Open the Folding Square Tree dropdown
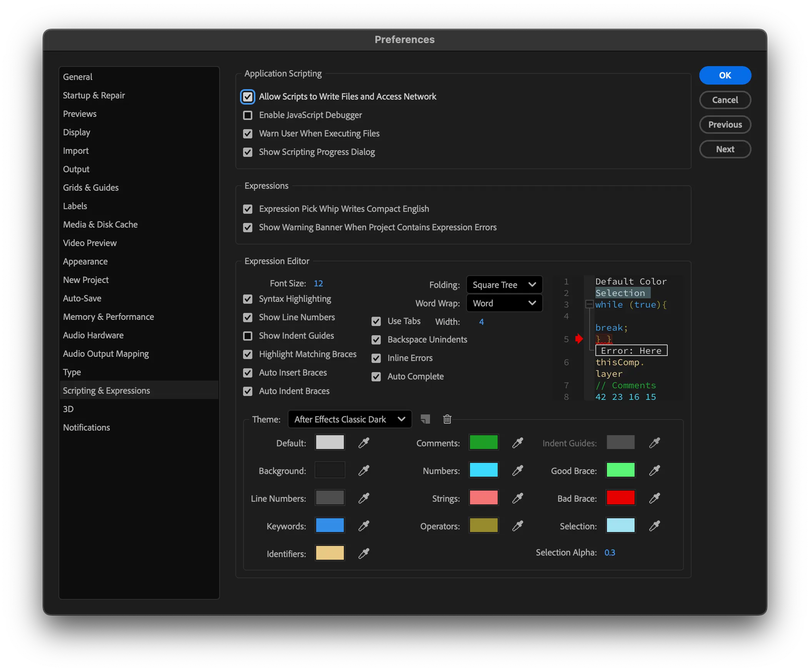Screen dimensions: 810x672 tap(504, 285)
